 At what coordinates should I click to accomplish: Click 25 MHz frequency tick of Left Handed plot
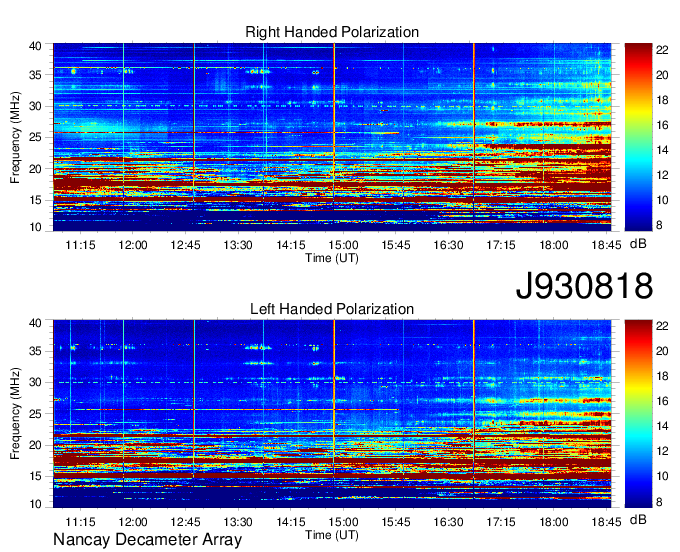pos(36,414)
